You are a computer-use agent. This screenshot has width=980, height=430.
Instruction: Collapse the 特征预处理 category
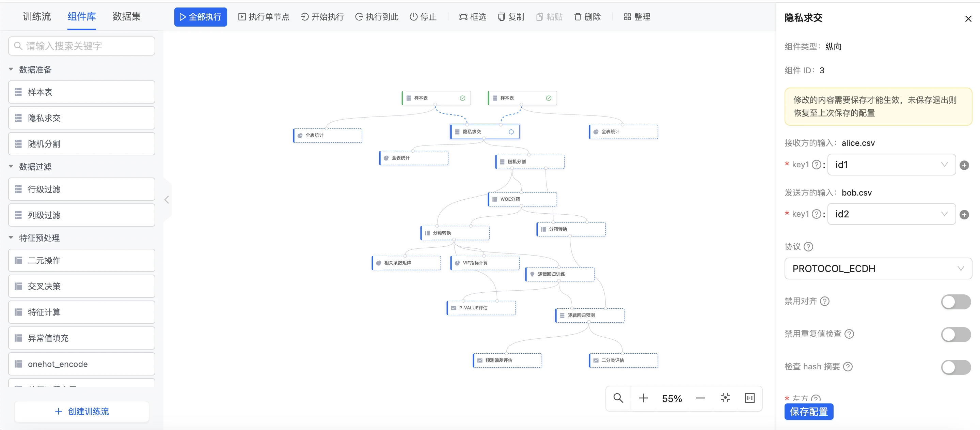click(x=11, y=237)
